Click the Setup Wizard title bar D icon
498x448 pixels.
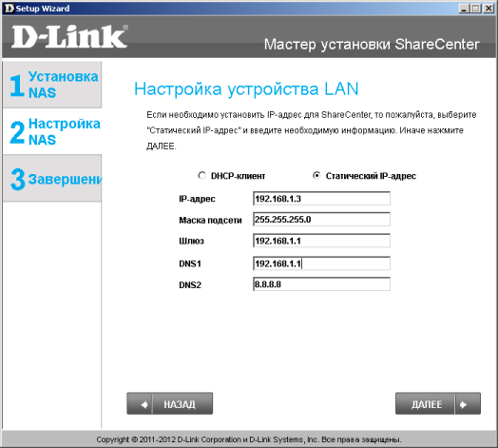click(x=10, y=9)
